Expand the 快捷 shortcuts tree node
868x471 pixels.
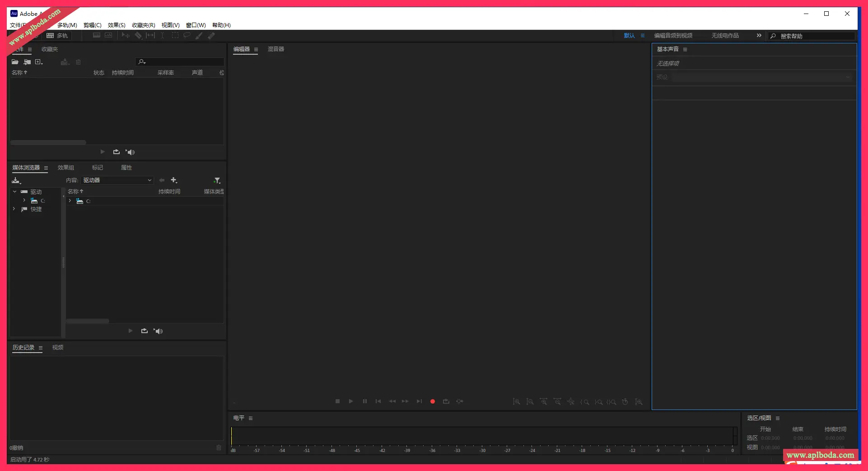pyautogui.click(x=14, y=209)
